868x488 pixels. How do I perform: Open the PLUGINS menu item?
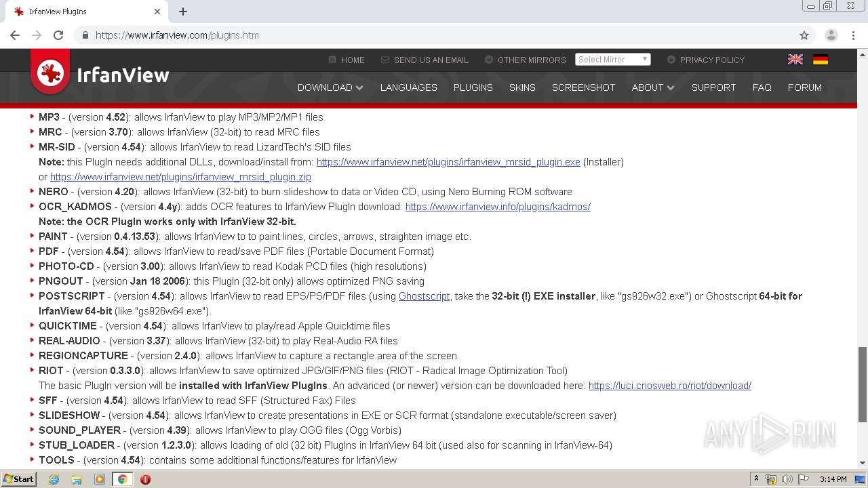[x=473, y=87]
